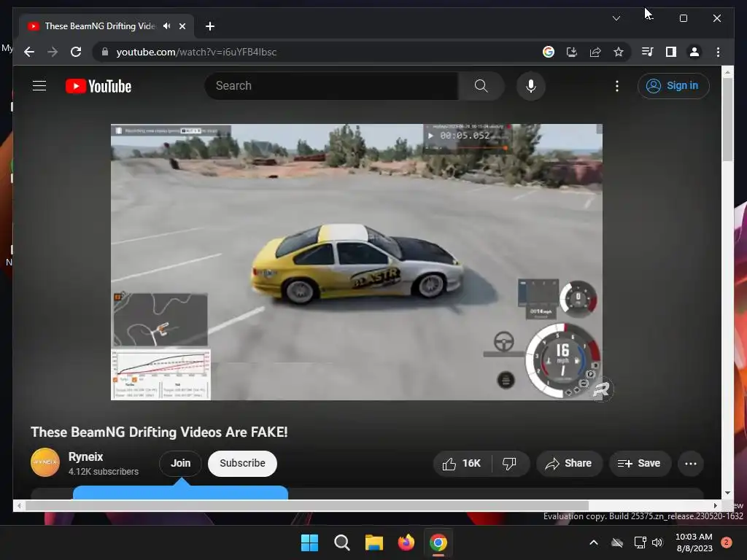Viewport: 747px width, 560px height.
Task: Click Join to become a member
Action: [181, 463]
